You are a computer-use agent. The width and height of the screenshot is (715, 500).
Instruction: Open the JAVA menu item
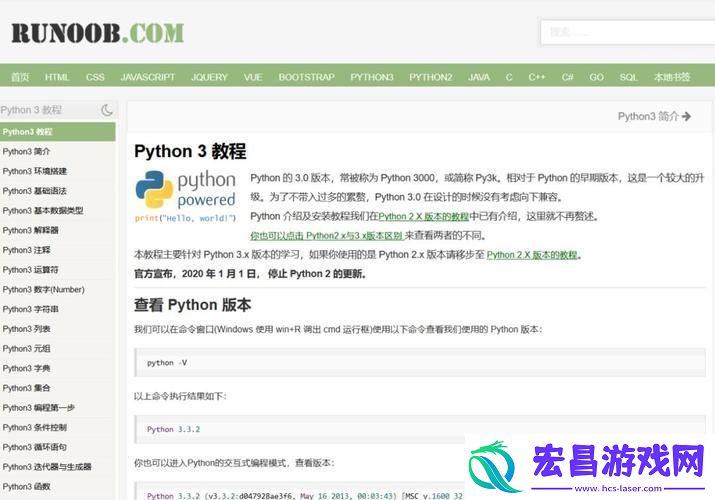[x=479, y=77]
